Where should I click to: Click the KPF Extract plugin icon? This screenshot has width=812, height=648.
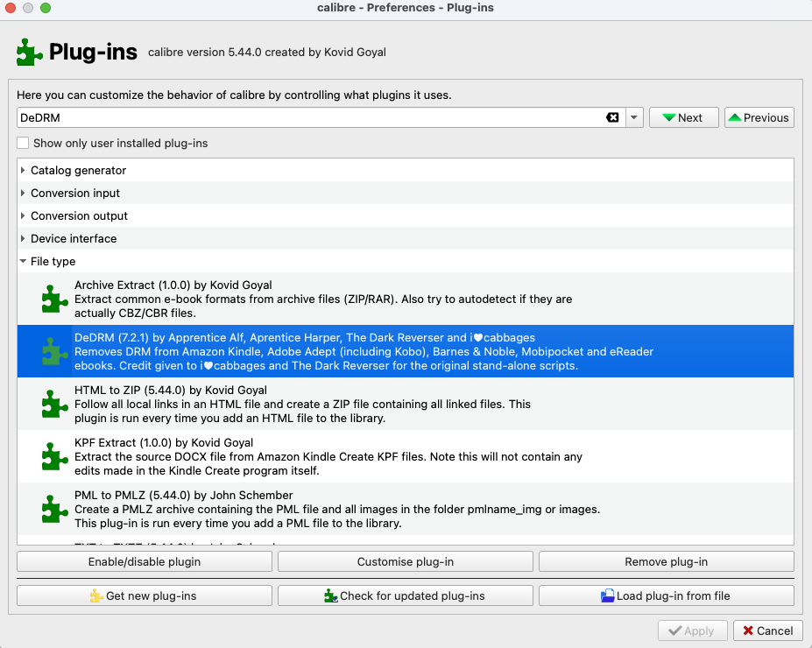[55, 456]
